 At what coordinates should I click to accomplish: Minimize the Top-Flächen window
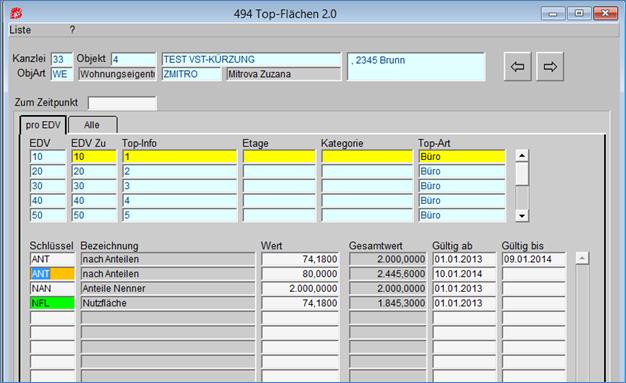click(x=553, y=14)
